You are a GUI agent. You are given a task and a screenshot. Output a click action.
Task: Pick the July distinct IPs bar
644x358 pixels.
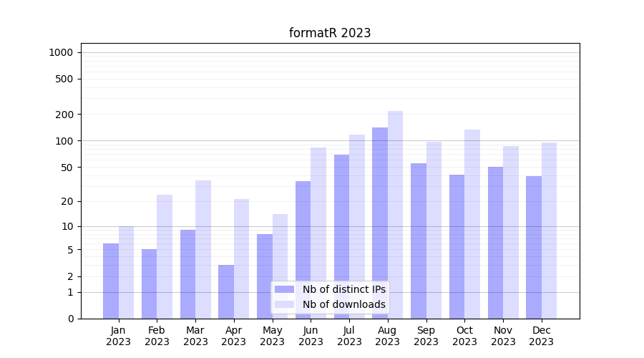point(341,236)
